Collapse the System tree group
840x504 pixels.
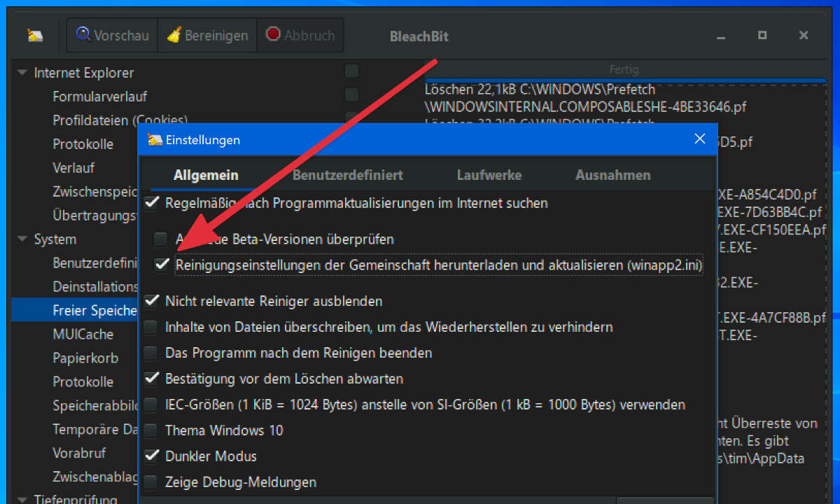(x=22, y=239)
